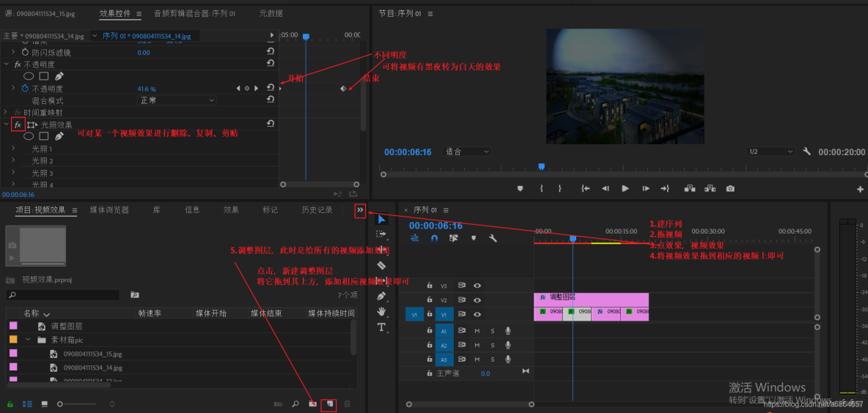The height and width of the screenshot is (413, 868).
Task: Select free draw bezier pen under 不透明度
Action: (x=59, y=76)
